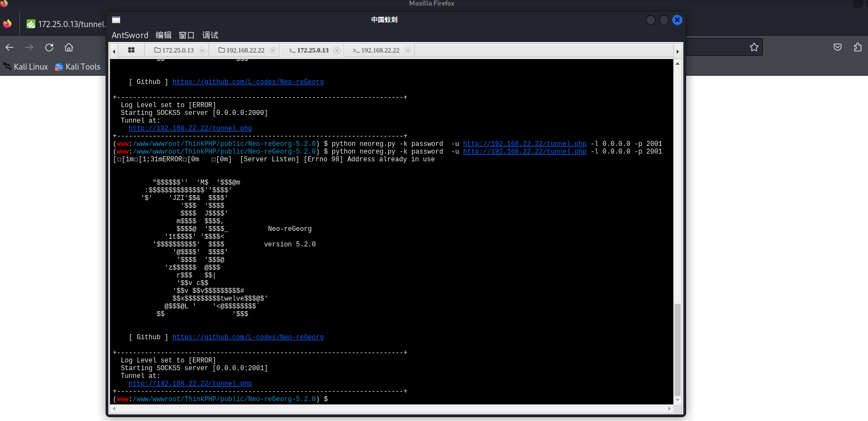Click the Firefox forward arrow
The width and height of the screenshot is (868, 421).
[x=29, y=48]
